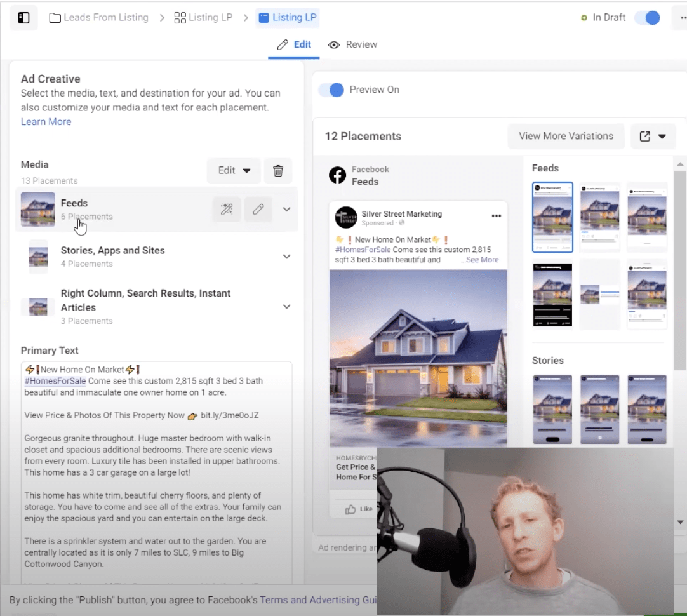
Task: Select the first Feeds preview variation
Action: [x=552, y=217]
